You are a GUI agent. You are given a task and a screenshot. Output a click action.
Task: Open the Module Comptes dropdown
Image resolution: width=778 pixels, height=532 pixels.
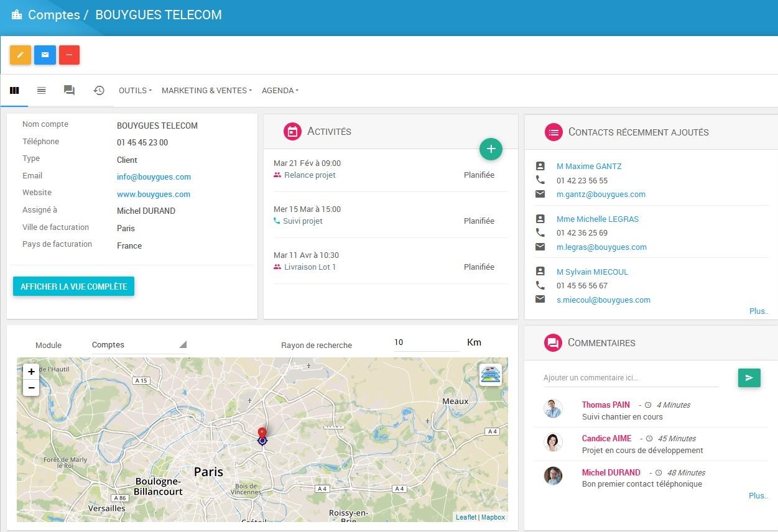pyautogui.click(x=139, y=345)
